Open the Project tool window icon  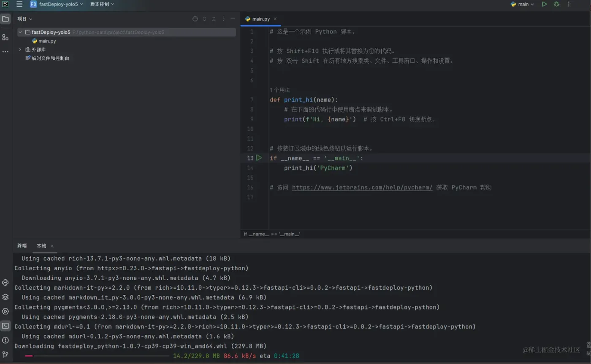(5, 19)
